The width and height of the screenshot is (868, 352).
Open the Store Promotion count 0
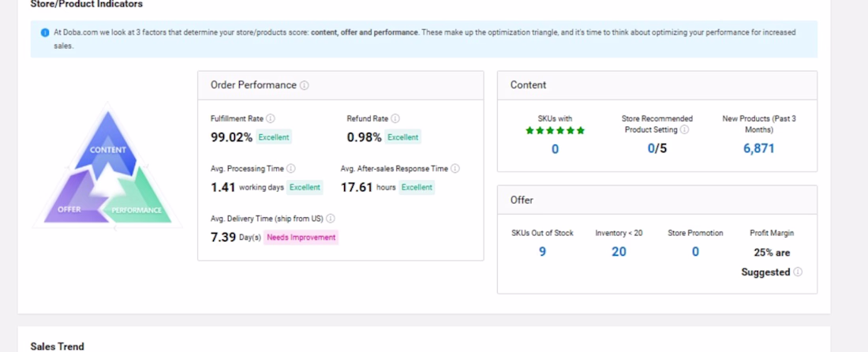tap(695, 252)
